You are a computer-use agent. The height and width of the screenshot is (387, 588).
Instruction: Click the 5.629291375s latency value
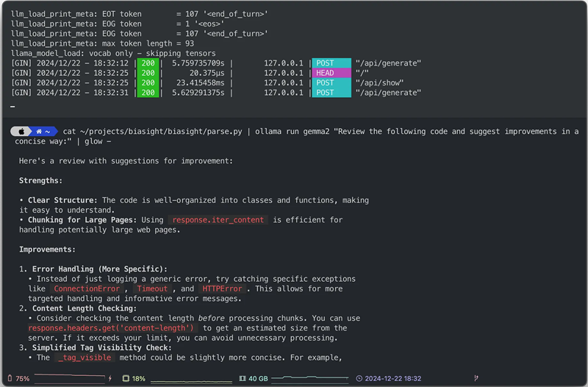point(198,93)
